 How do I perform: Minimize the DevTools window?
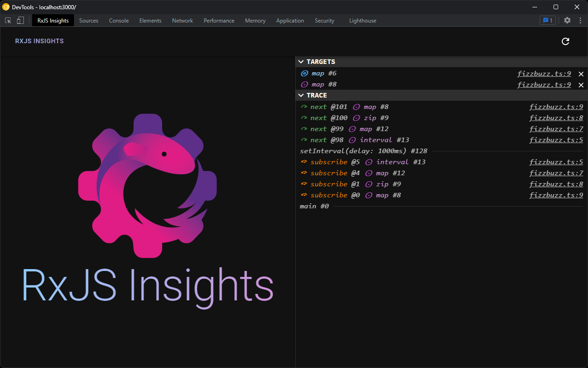pyautogui.click(x=535, y=7)
